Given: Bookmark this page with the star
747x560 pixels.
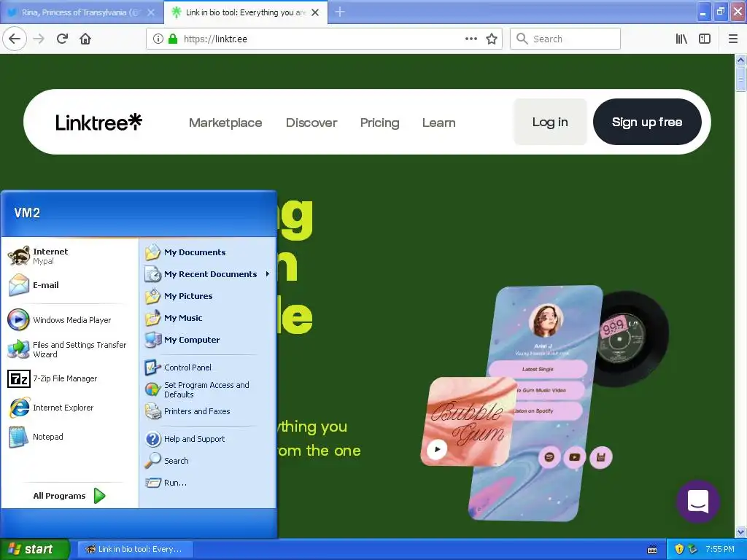Looking at the screenshot, I should pyautogui.click(x=492, y=39).
